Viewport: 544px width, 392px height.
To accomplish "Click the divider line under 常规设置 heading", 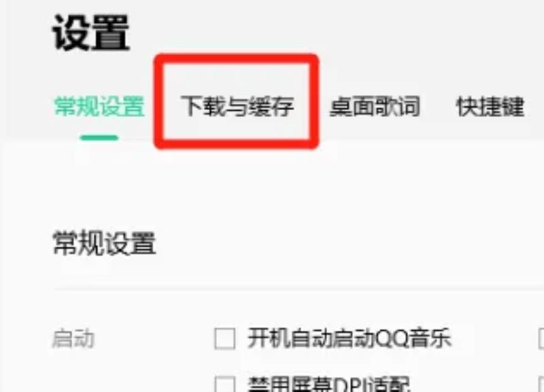I will [x=299, y=288].
